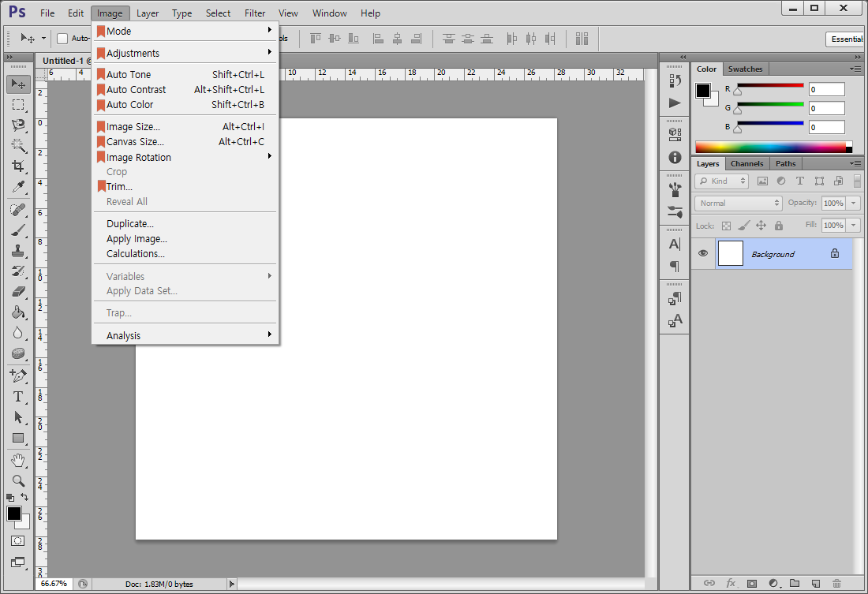The height and width of the screenshot is (594, 868).
Task: Change screen mode icon
Action: coord(17,562)
